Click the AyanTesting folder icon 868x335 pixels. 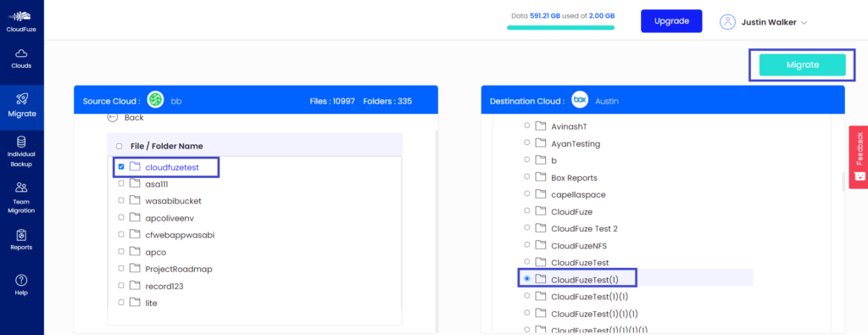pos(540,143)
